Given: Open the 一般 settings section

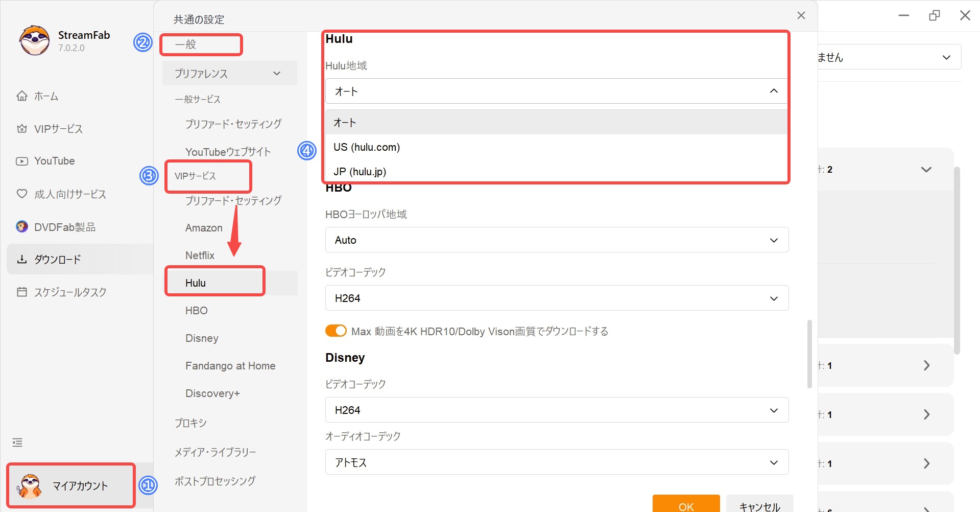Looking at the screenshot, I should (185, 44).
